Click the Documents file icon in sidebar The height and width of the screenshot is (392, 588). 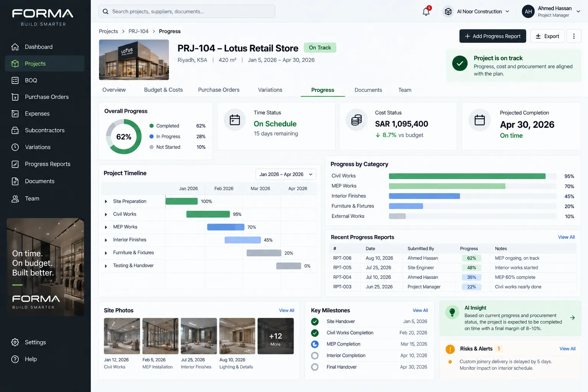click(x=15, y=181)
